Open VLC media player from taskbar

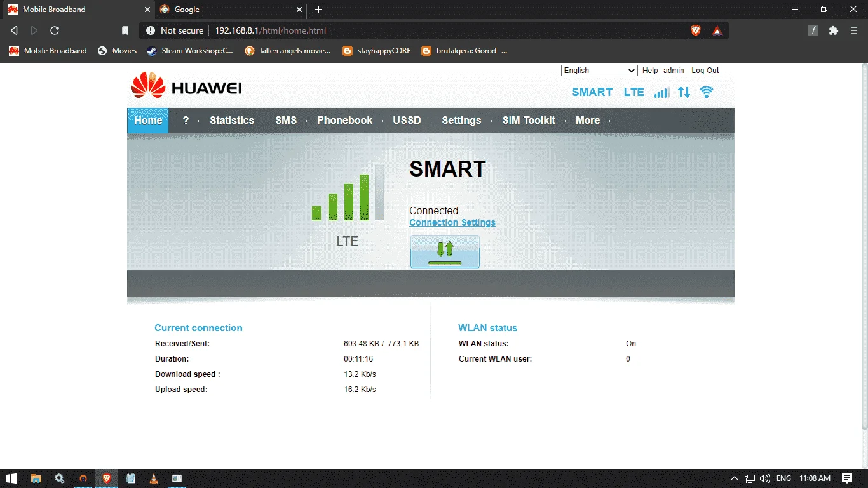[x=153, y=478]
